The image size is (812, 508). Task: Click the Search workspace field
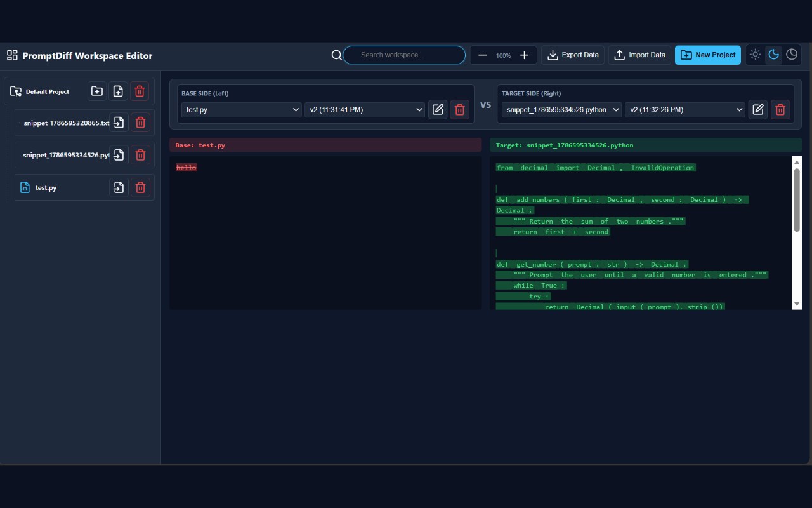tap(405, 55)
